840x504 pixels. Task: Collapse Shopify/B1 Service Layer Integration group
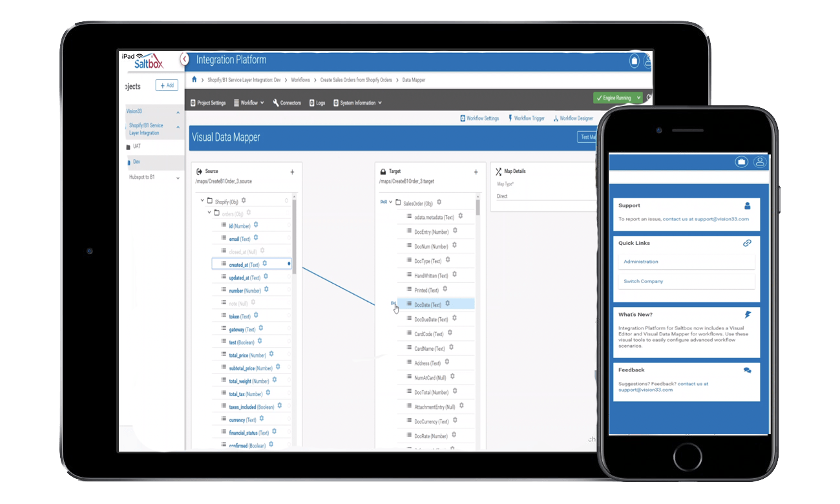point(178,129)
